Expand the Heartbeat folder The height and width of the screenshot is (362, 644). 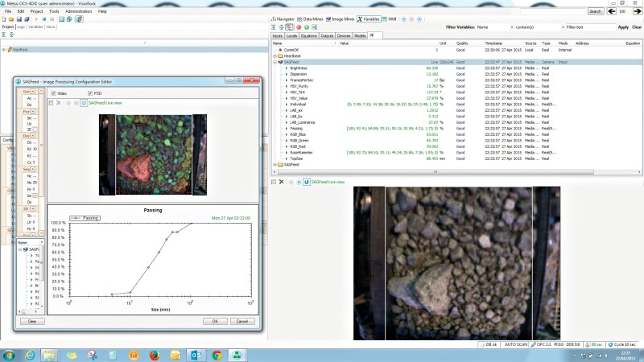[275, 56]
